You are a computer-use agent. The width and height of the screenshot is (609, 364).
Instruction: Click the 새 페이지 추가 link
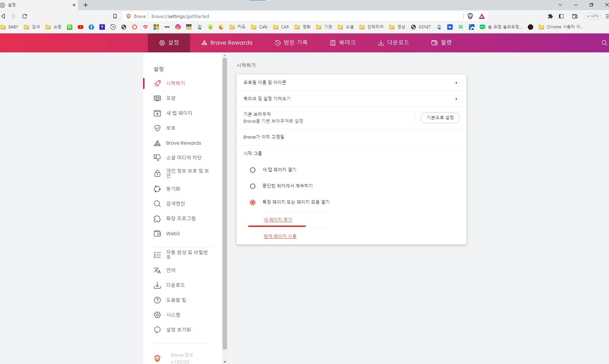(278, 220)
